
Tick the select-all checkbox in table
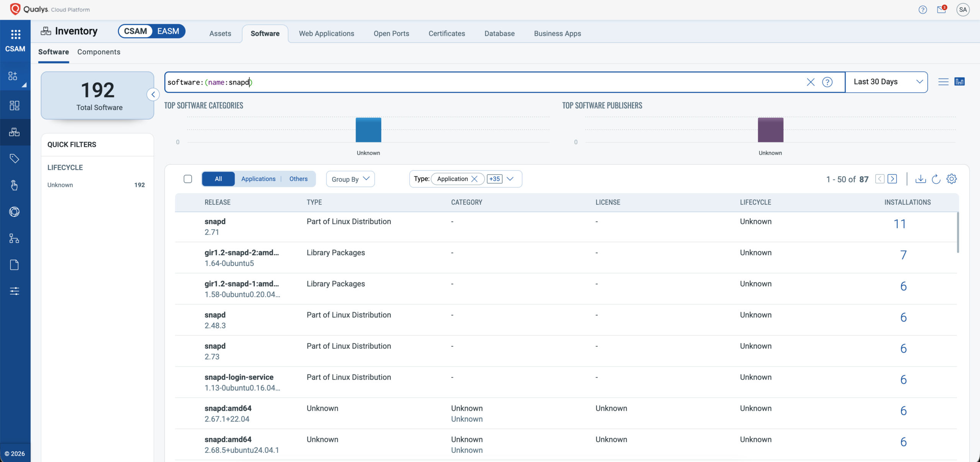tap(188, 179)
